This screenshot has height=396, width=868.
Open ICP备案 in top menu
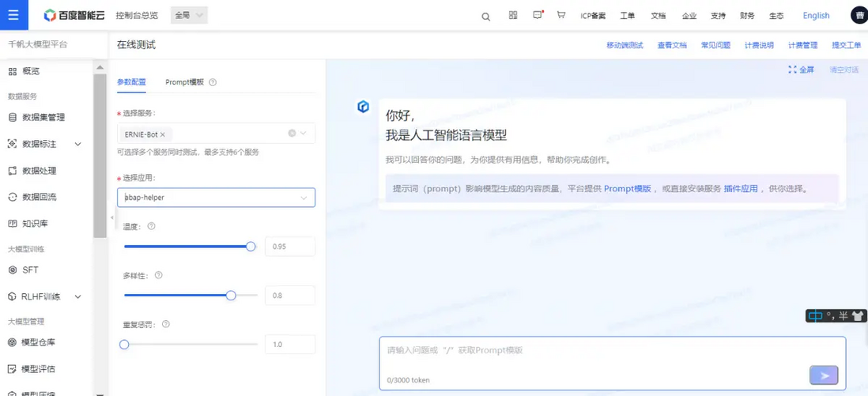(x=593, y=16)
